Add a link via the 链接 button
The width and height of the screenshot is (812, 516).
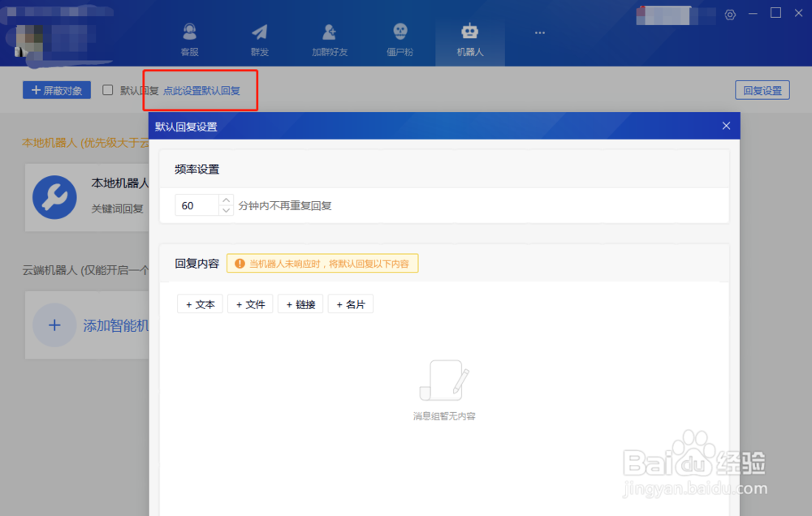[x=300, y=303]
